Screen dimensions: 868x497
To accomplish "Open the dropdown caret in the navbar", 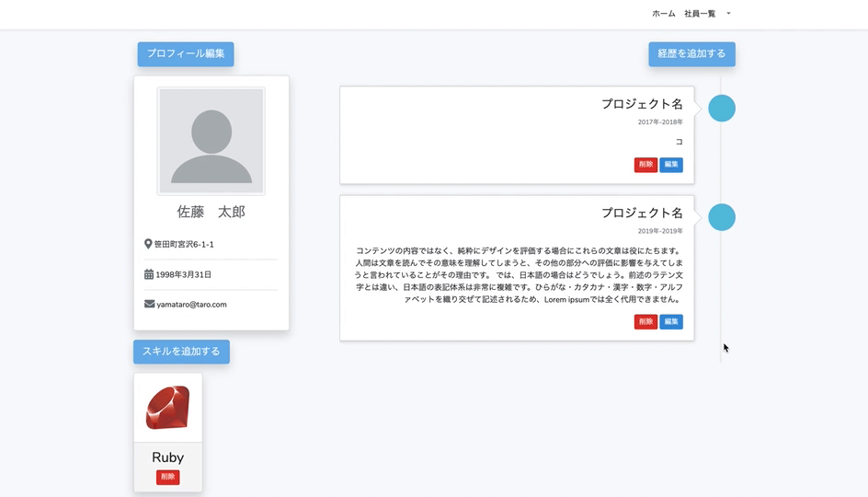I will (x=728, y=14).
